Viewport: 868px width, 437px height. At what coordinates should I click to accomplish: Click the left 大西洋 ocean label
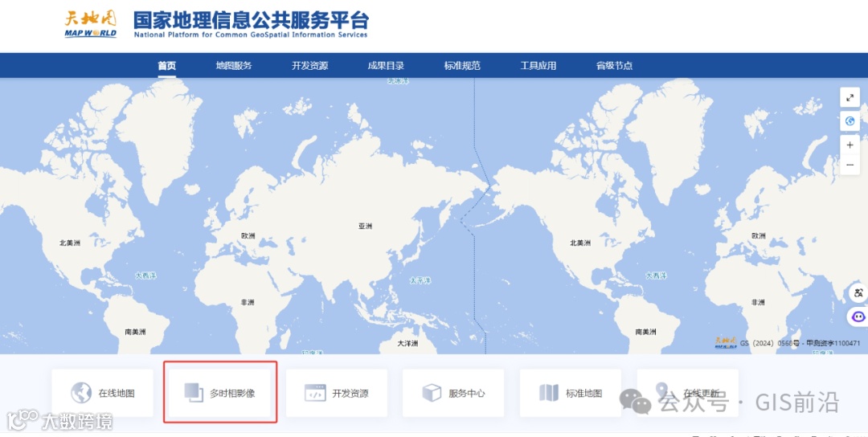click(x=145, y=276)
